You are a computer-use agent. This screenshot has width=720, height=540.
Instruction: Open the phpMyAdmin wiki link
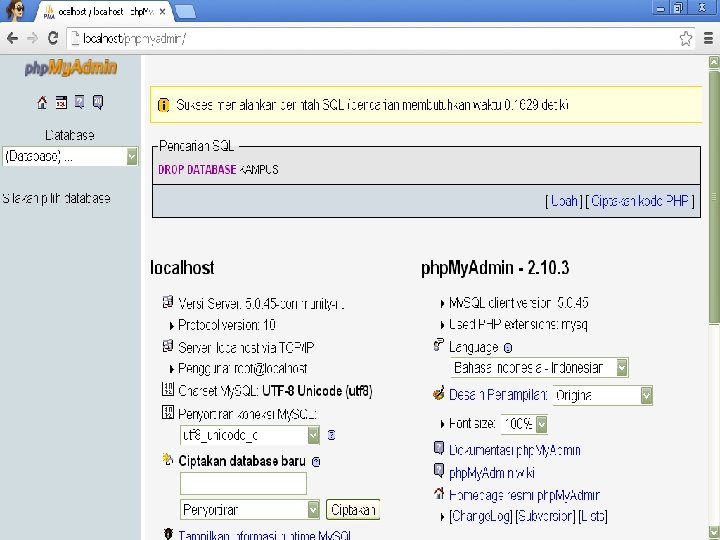coord(492,472)
